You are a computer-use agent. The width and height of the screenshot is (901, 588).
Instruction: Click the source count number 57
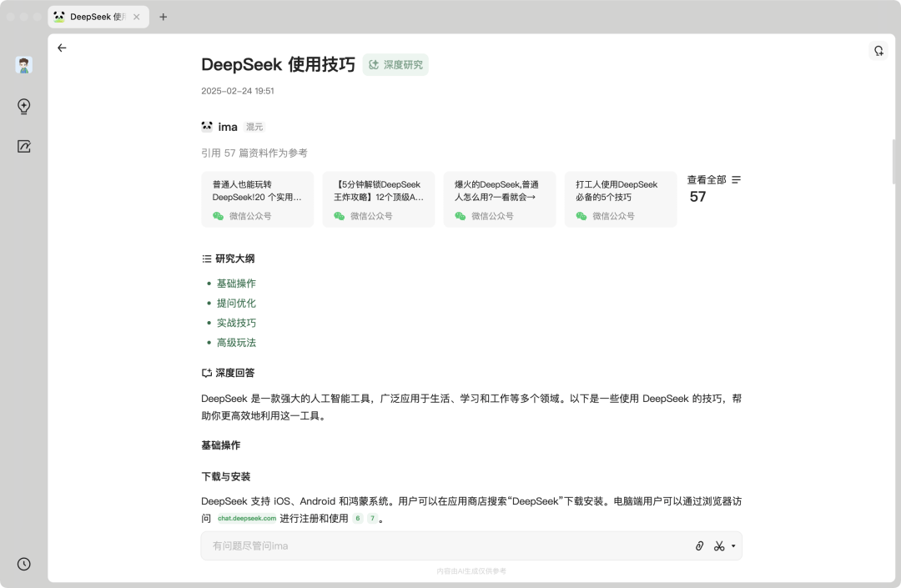click(697, 197)
